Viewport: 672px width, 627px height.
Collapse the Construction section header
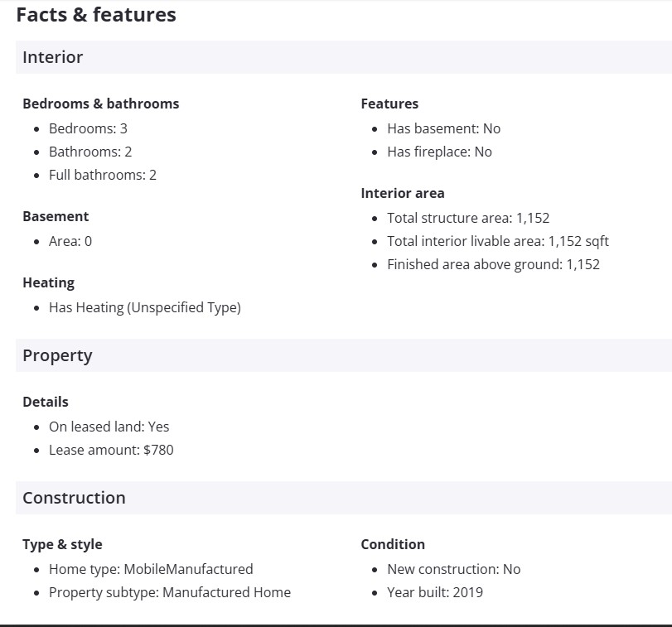coord(74,498)
